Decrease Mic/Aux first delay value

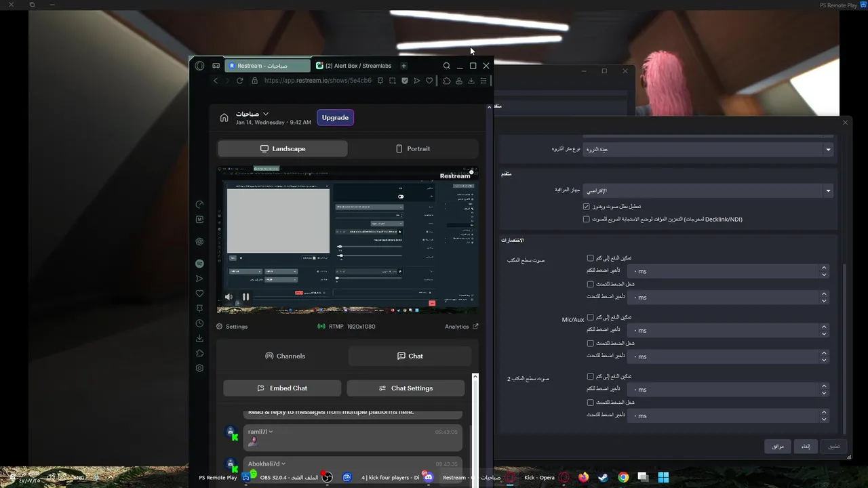(824, 333)
